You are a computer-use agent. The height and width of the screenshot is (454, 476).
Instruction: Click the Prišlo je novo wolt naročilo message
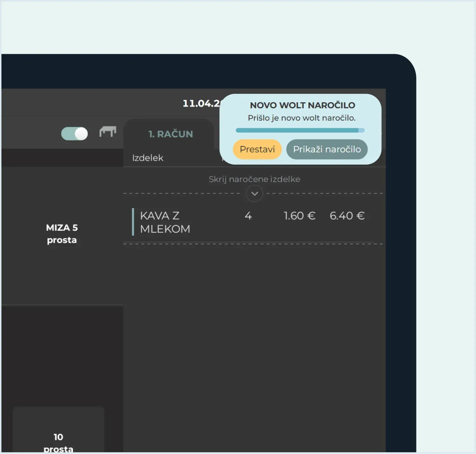tap(302, 118)
